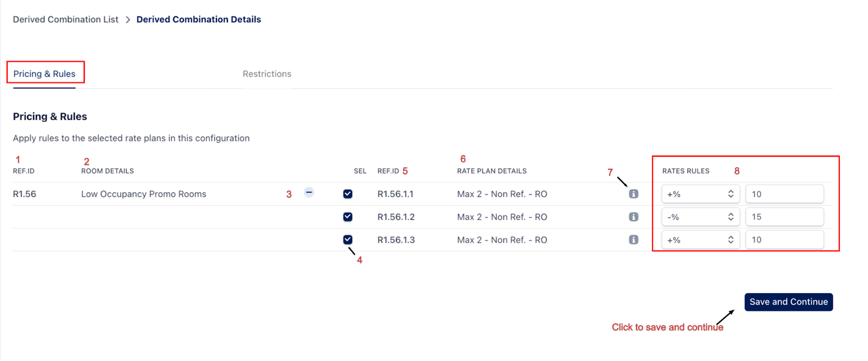Click rate value field for R1.56.1.1

tap(784, 194)
